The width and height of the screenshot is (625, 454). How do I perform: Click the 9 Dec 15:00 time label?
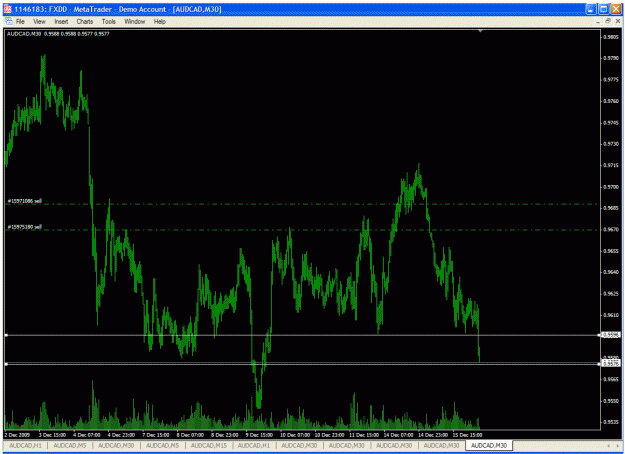click(x=259, y=435)
